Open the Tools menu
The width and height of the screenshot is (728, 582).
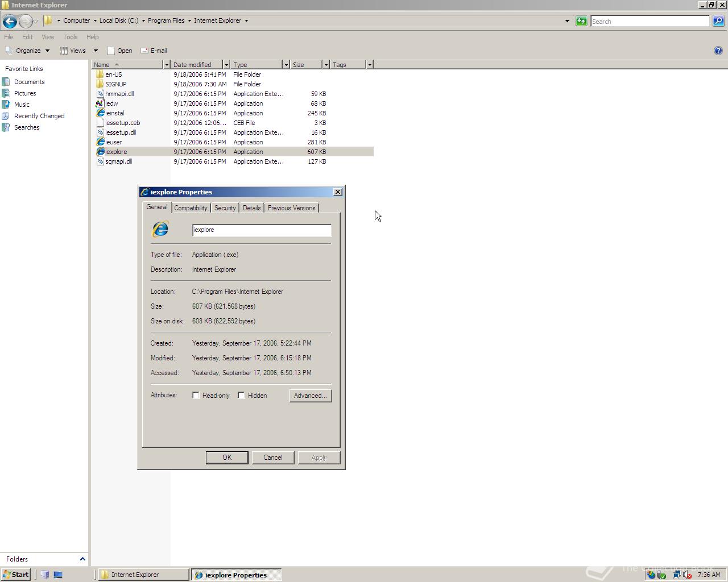71,37
